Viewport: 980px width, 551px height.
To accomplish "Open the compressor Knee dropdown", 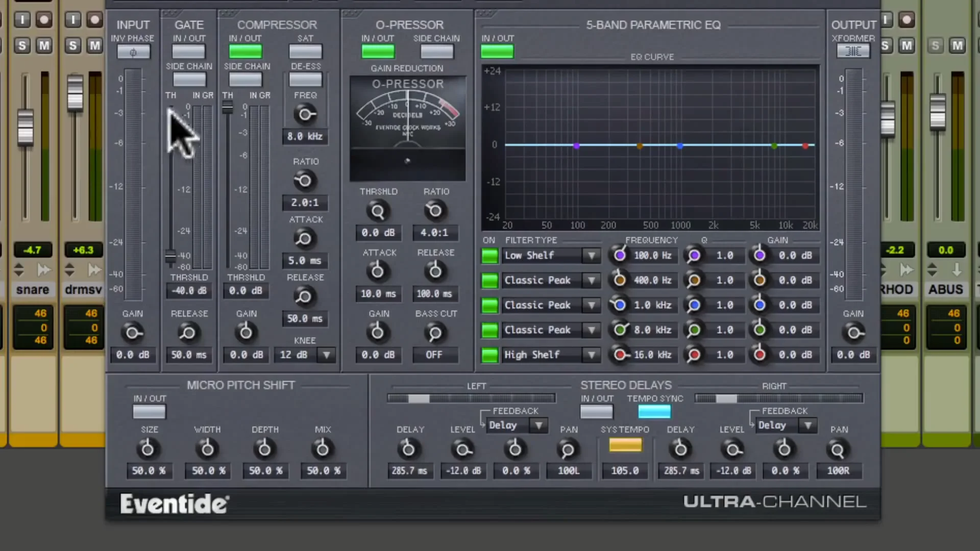I will [326, 355].
